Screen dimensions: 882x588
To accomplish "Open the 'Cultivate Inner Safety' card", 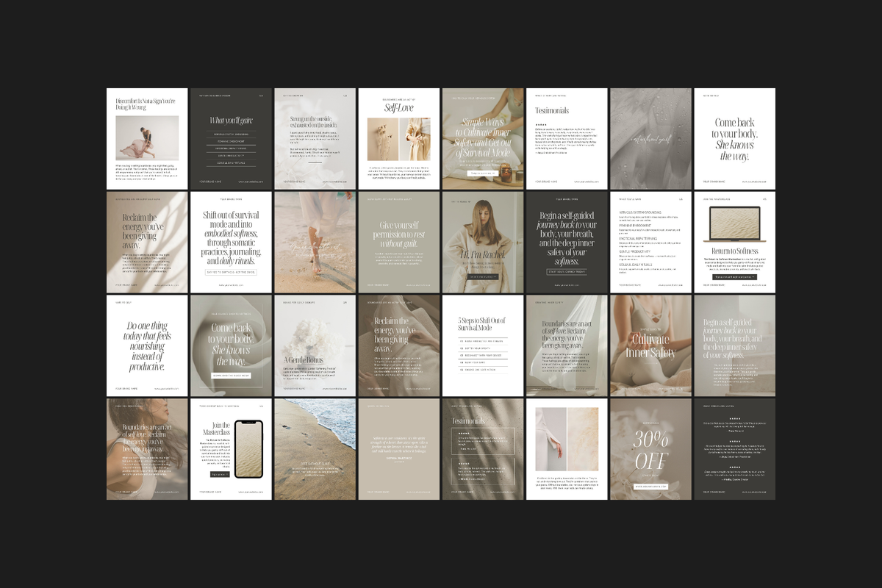I will click(x=650, y=346).
